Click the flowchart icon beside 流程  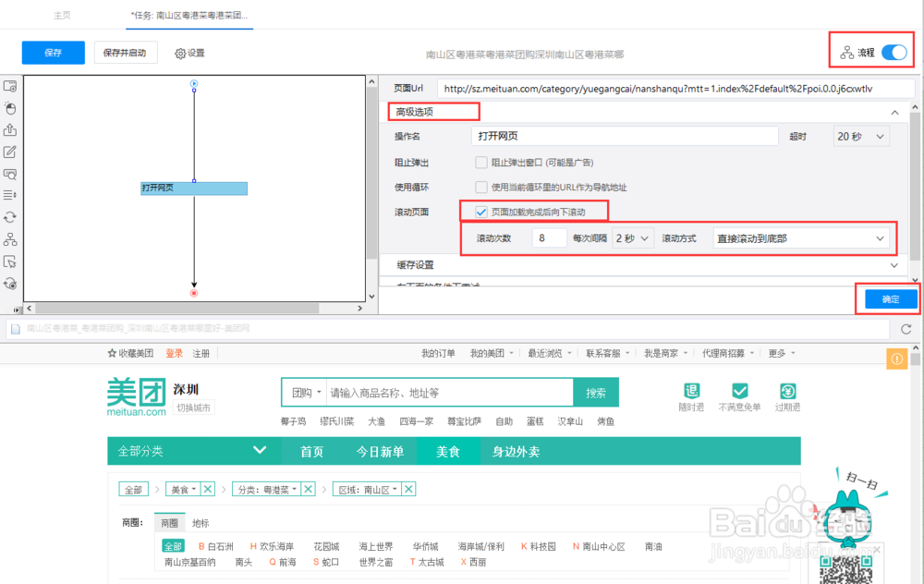[x=846, y=53]
